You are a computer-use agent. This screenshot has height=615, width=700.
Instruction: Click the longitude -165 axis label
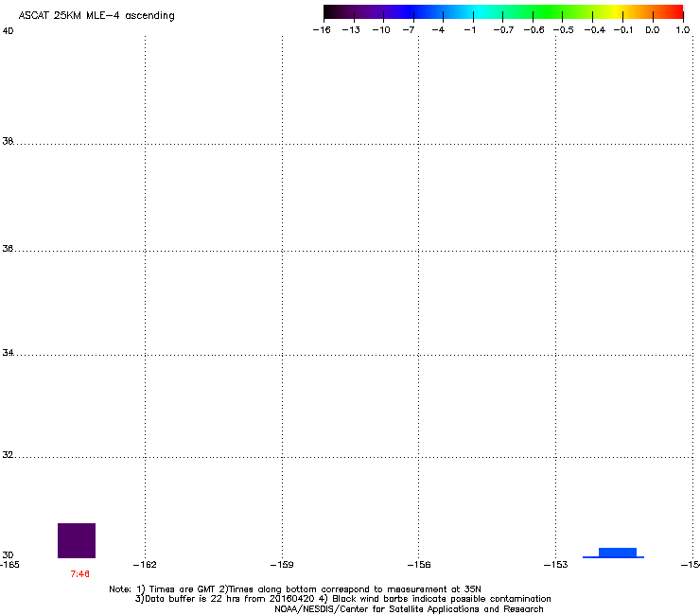(x=9, y=565)
